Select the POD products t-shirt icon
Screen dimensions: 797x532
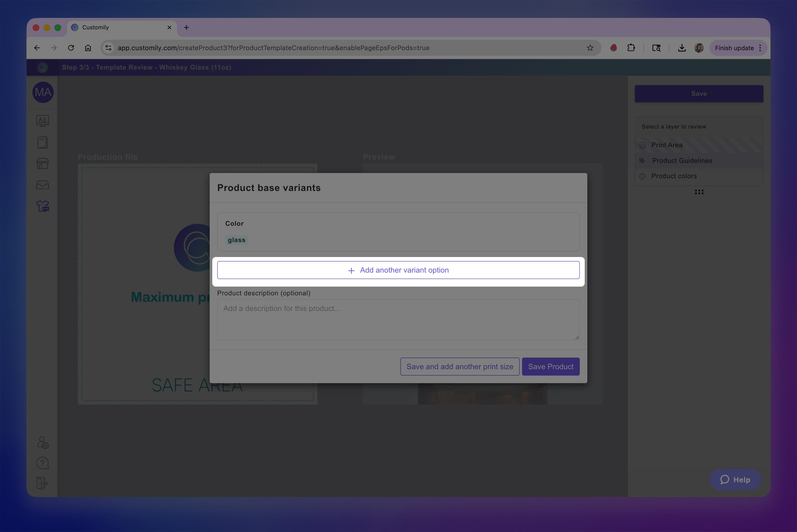click(x=42, y=206)
